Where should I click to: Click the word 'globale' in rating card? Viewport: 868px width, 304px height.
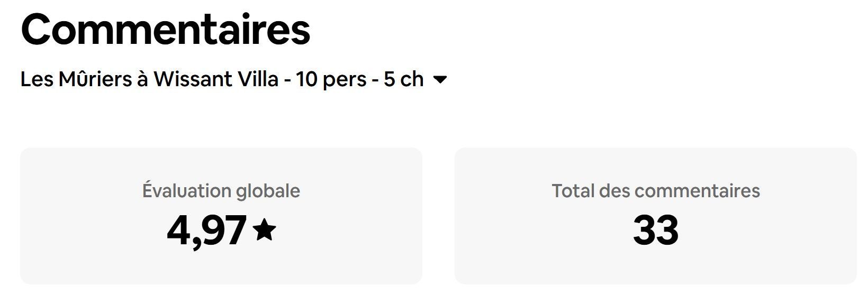click(268, 190)
